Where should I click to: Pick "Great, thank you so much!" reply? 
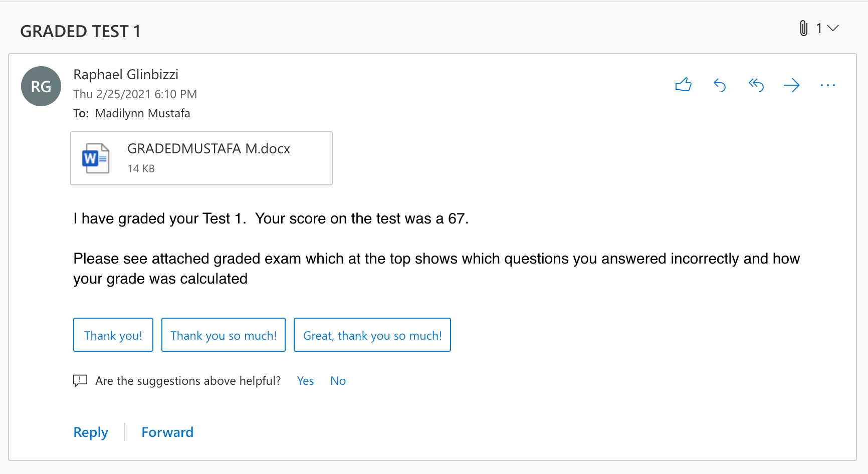coord(372,335)
